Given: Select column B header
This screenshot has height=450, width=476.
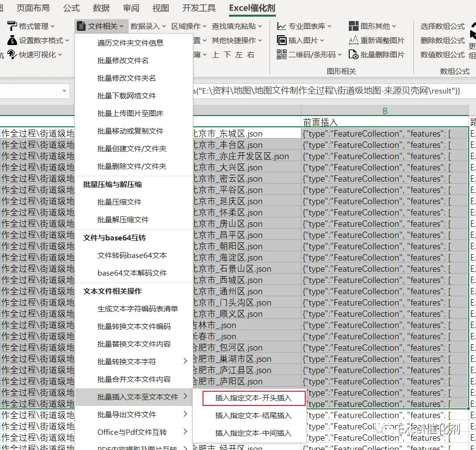Looking at the screenshot, I should pyautogui.click(x=385, y=111).
